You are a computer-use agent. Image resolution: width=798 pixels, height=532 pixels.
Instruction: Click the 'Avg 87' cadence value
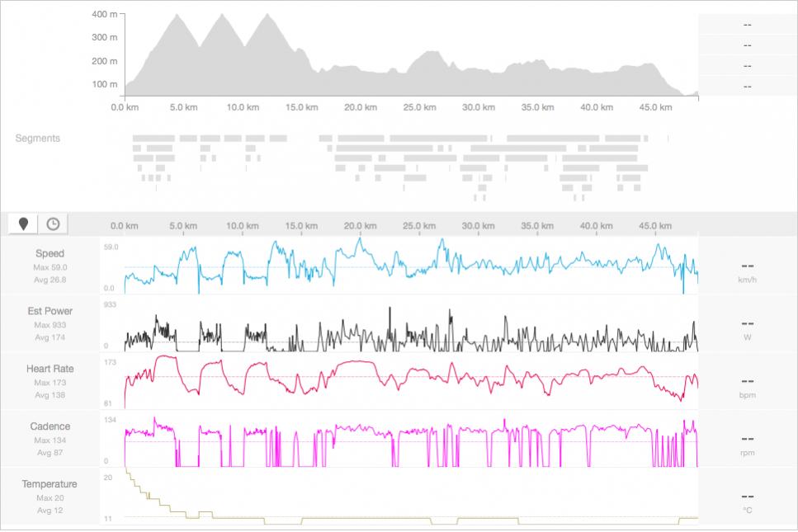pos(50,453)
